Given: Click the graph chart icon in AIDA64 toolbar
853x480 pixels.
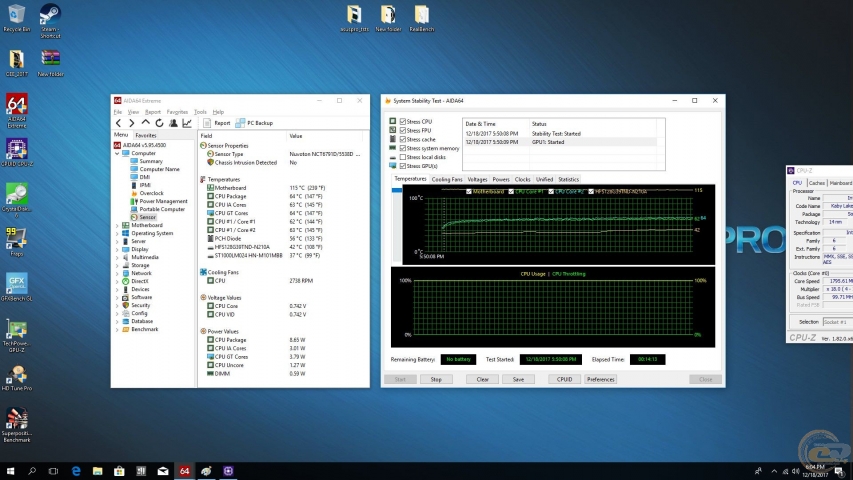Looking at the screenshot, I should click(187, 123).
